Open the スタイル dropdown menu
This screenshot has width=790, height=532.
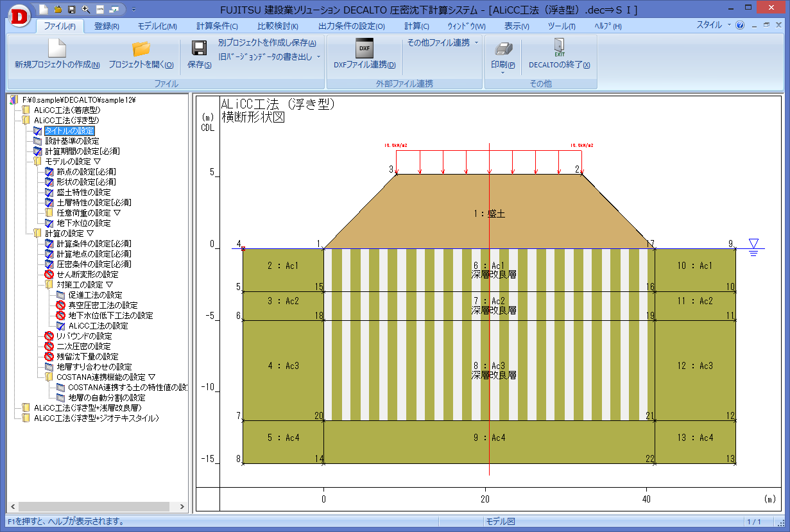(x=713, y=25)
